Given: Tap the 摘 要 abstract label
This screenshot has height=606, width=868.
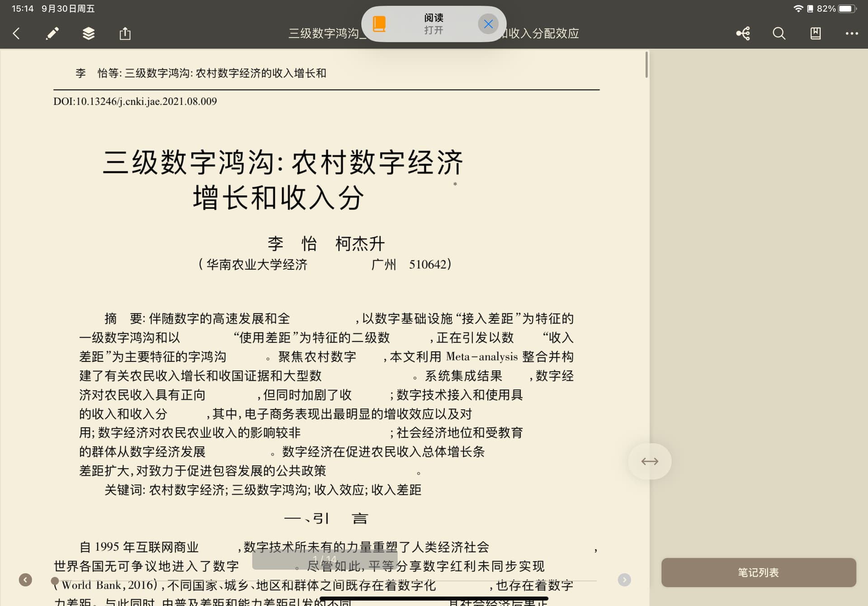Looking at the screenshot, I should pos(125,319).
